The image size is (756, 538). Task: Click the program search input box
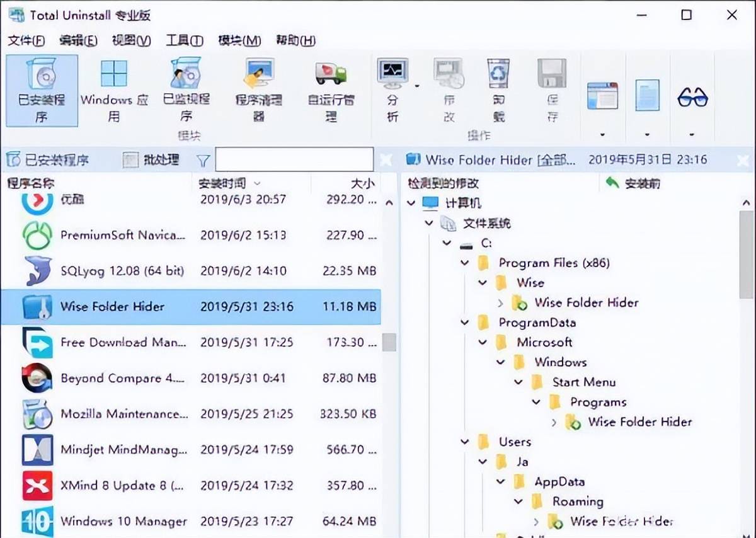pos(294,160)
